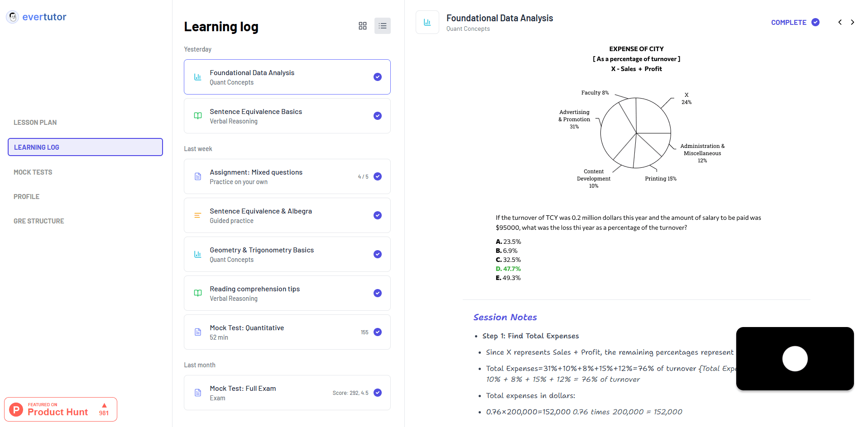
Task: Upvote on the Product Hunt badge arrow
Action: 104,405
